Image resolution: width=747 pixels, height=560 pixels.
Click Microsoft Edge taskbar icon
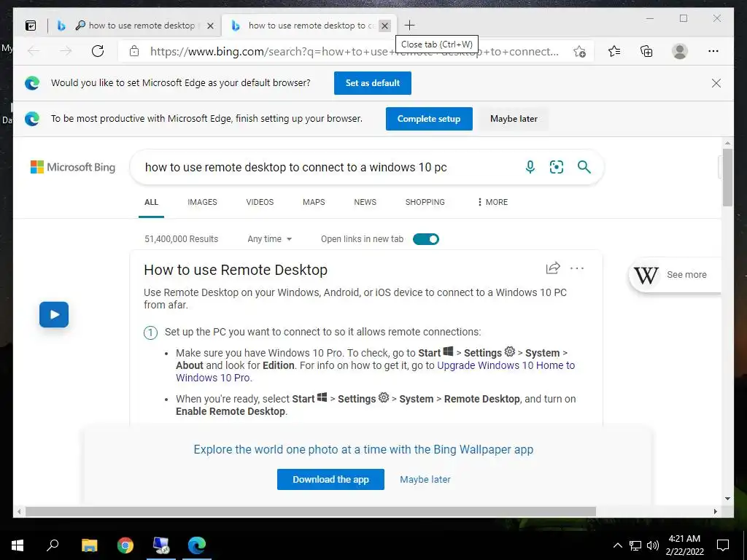tap(197, 545)
